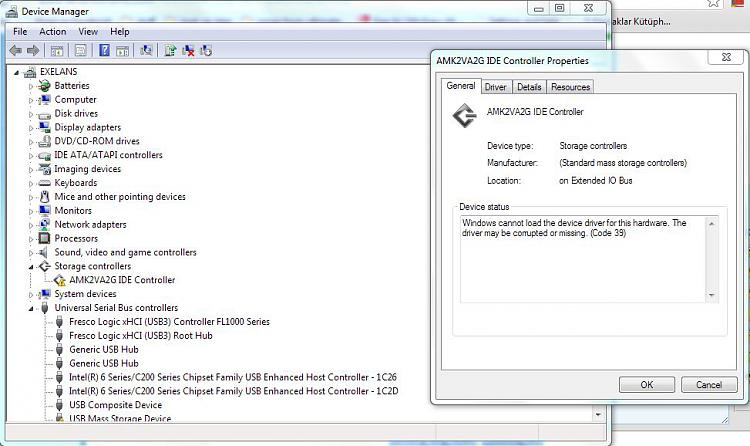Click the USB plug icon beside Fresco Logic Root Hub
This screenshot has width=750, height=446.
coord(59,335)
